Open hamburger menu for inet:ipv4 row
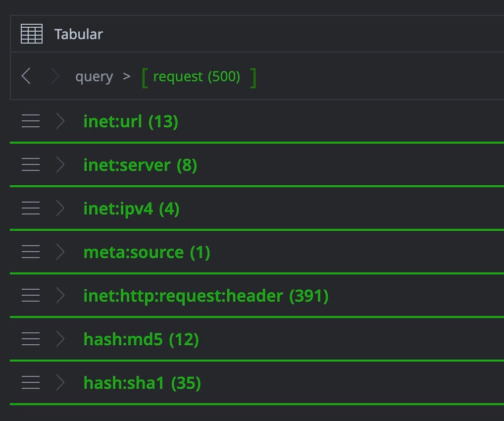This screenshot has width=504, height=421. (31, 209)
